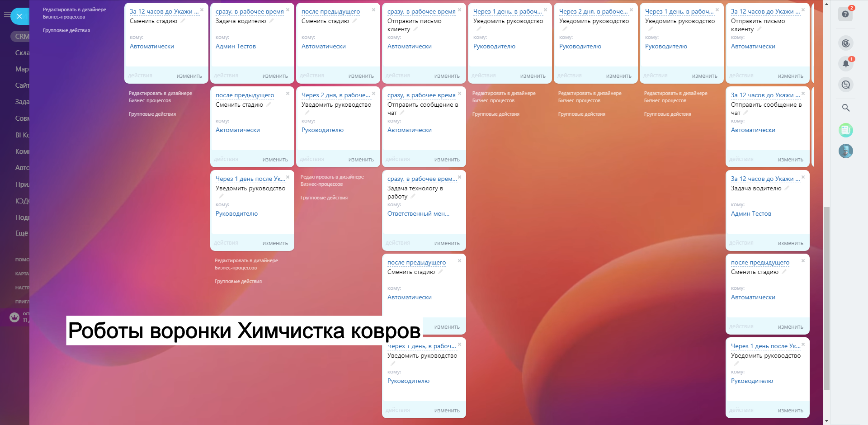Open 'За 12 часов до Укажи' above 'Отправить сообщение в чат'

click(765, 95)
